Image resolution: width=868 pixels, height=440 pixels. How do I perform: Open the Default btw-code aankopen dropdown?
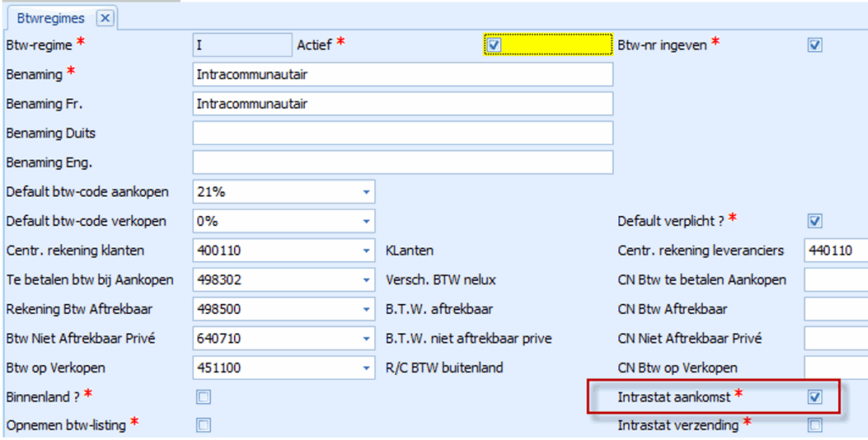366,192
